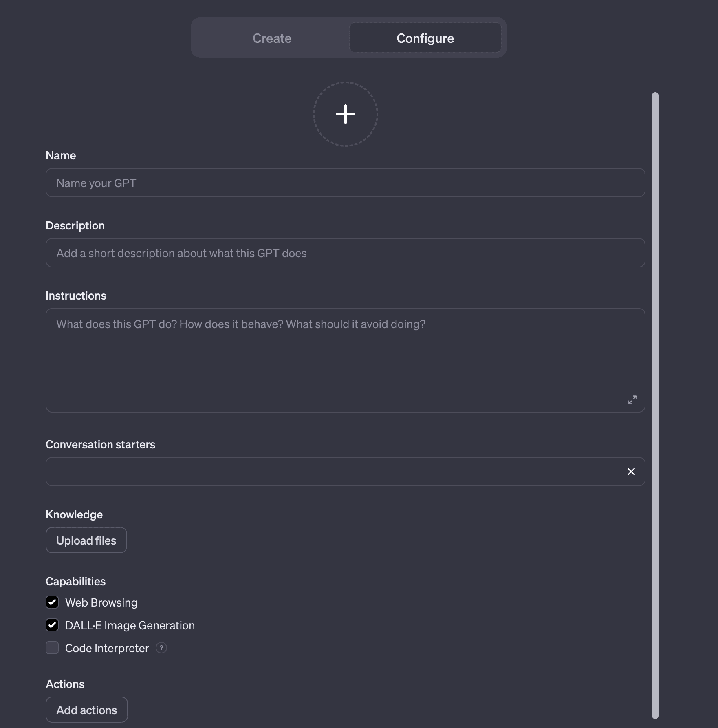This screenshot has height=728, width=718.
Task: Select the Configure tab
Action: pos(425,38)
